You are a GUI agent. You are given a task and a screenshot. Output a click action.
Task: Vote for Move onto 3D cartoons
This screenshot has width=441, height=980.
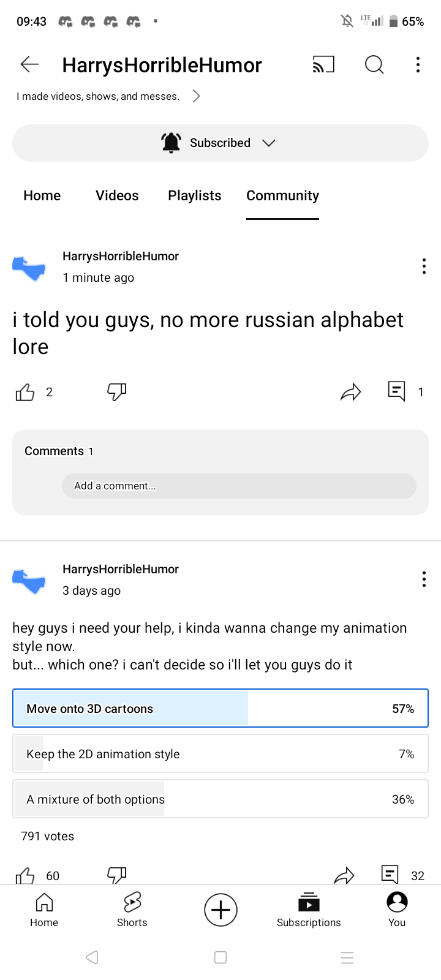coord(221,709)
